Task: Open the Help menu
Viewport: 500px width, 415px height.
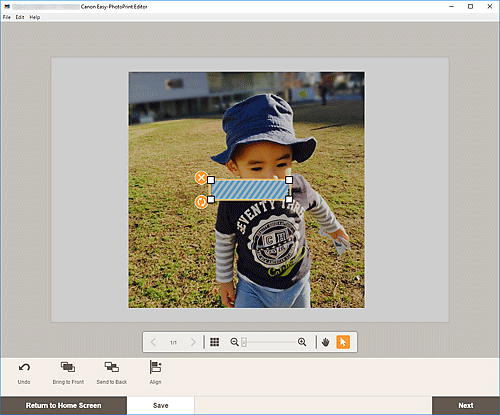Action: click(x=35, y=17)
